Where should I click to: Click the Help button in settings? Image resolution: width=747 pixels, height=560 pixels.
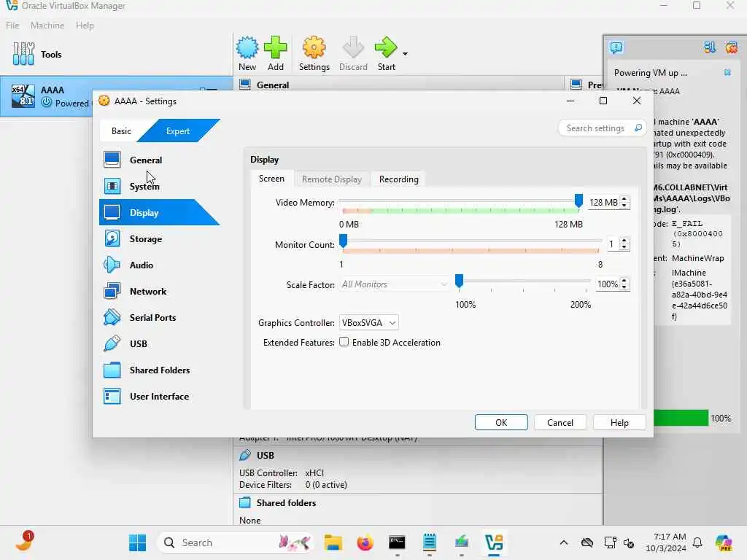619,422
